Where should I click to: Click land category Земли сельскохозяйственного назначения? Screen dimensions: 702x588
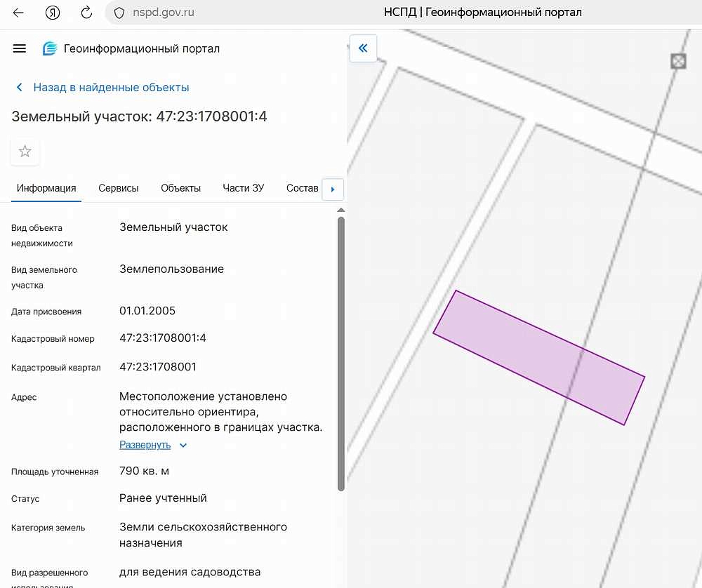point(203,535)
